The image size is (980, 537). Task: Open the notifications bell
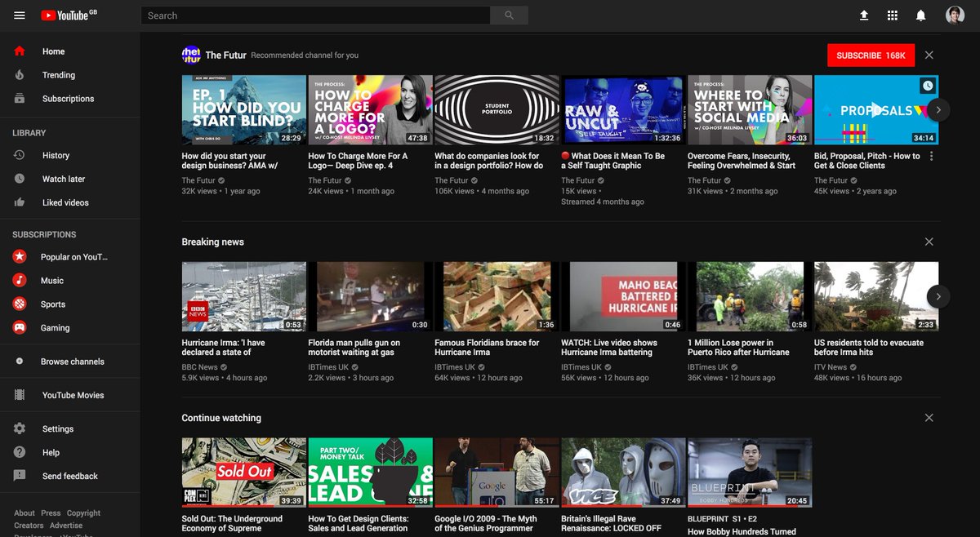click(921, 16)
